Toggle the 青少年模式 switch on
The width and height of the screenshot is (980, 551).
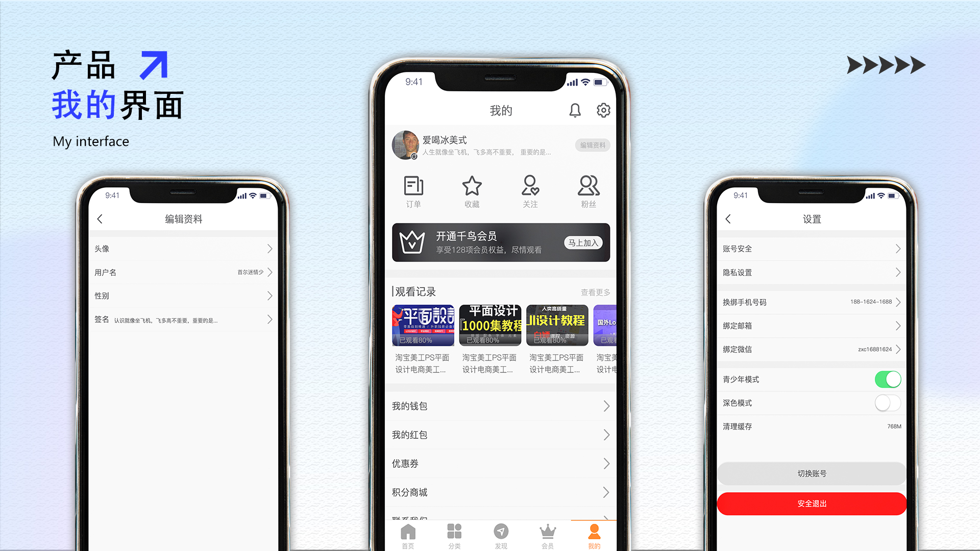(x=889, y=379)
